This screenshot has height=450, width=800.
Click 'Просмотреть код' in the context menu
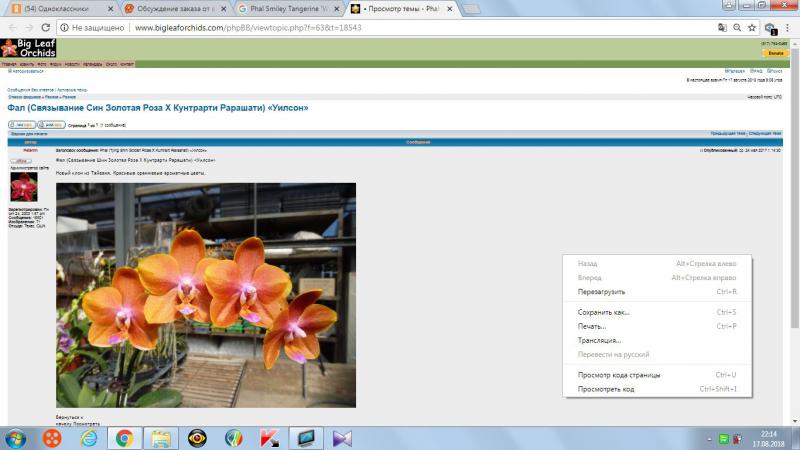point(606,389)
